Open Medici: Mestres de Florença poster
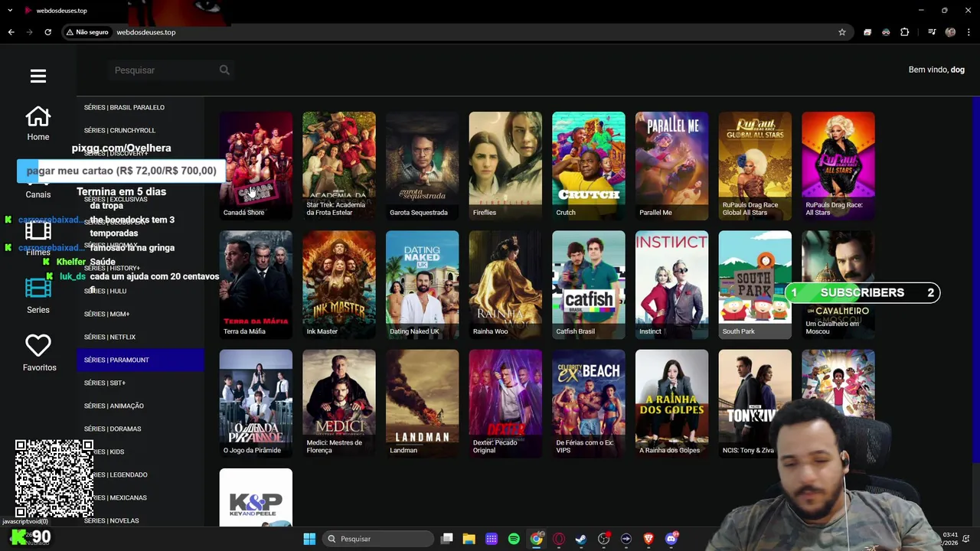 [339, 403]
